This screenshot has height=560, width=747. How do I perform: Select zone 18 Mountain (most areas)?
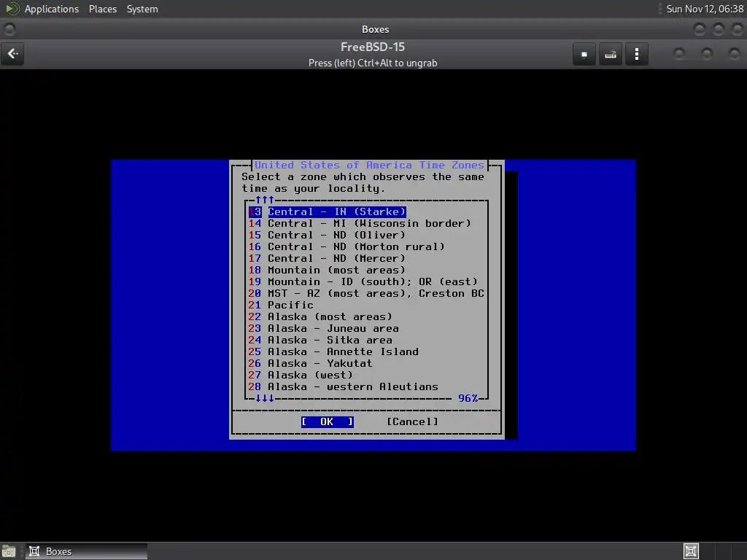[327, 270]
